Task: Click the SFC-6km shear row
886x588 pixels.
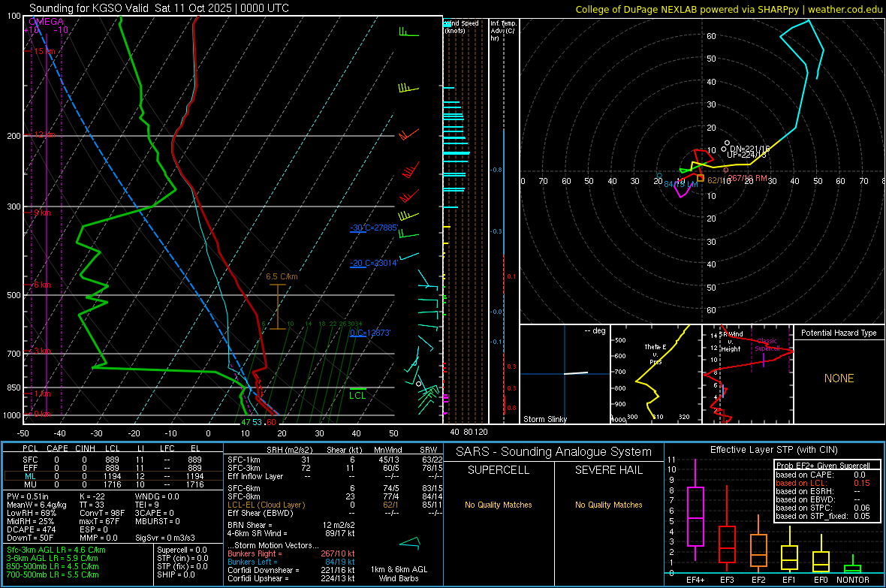Action: tap(335, 488)
